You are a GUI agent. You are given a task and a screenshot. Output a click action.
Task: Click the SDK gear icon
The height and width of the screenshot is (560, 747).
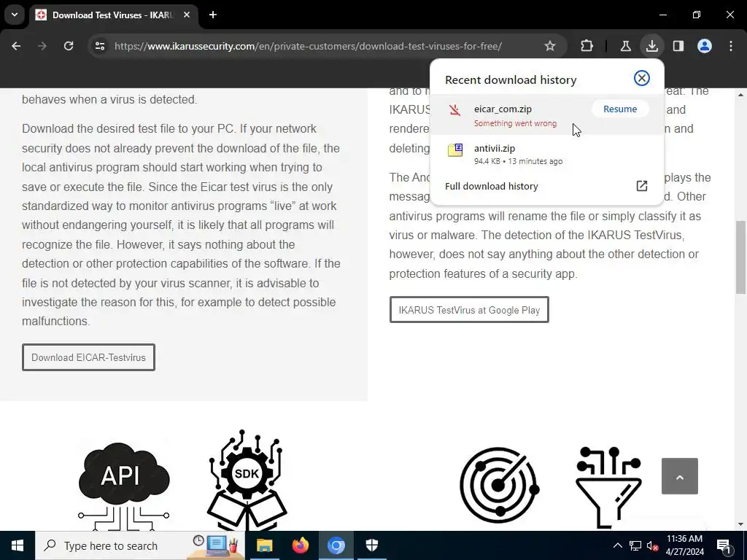247,478
